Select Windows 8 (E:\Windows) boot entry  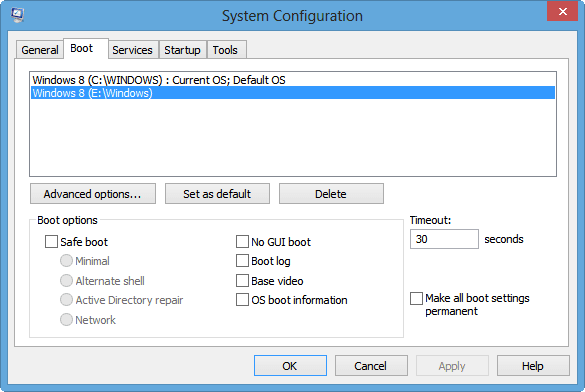pyautogui.click(x=293, y=93)
